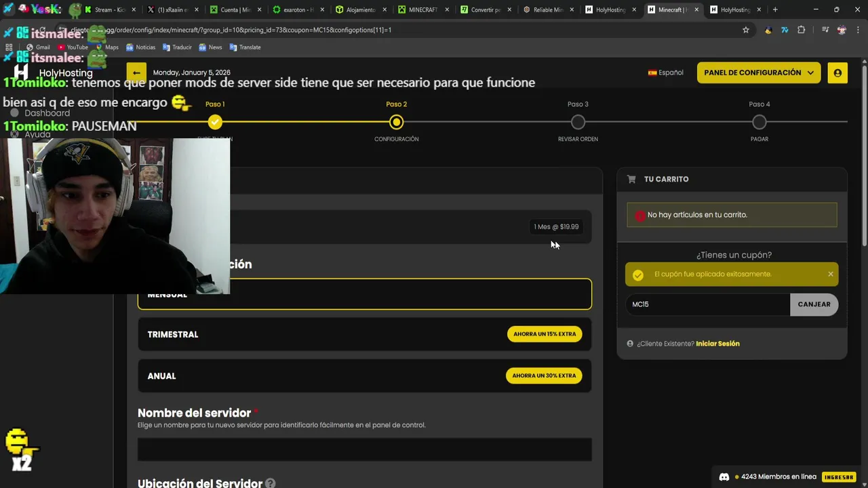Open the Discord icon in the members widget
Screen dimensions: 868x488
point(724,476)
